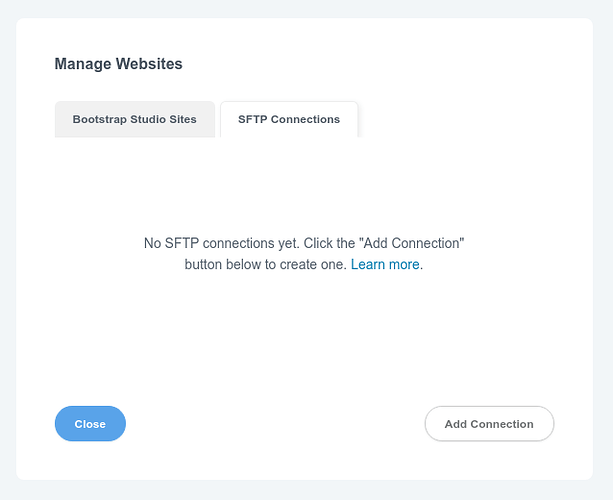Create a new SFTP connection
Image resolution: width=613 pixels, height=500 pixels.
(x=489, y=424)
